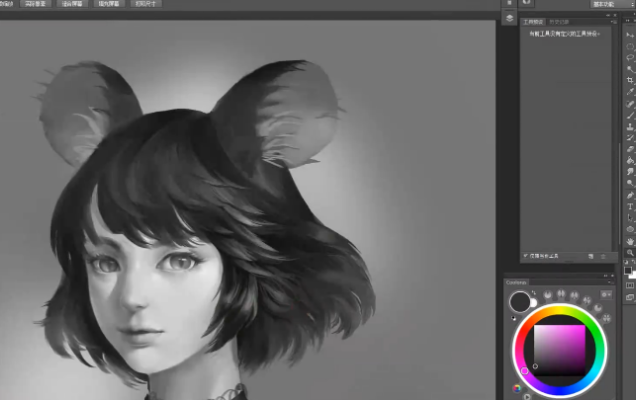Select the Hand tool
636x400 pixels.
630,241
